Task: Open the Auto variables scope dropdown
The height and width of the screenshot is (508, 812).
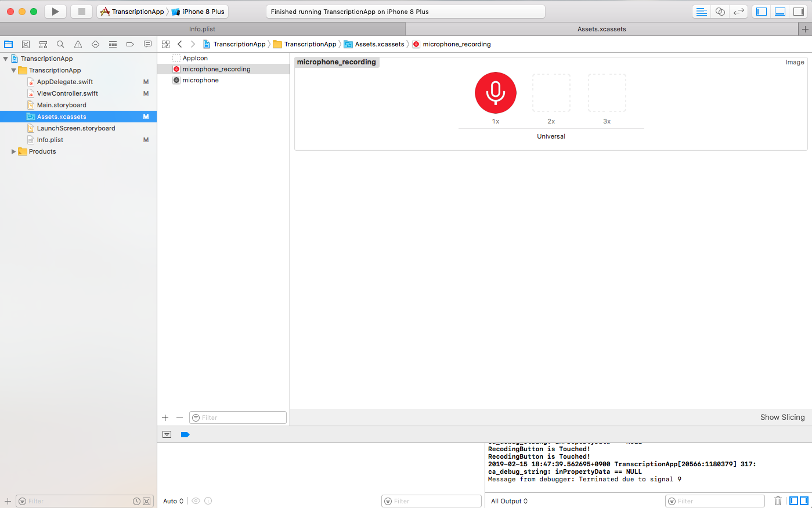Action: pyautogui.click(x=174, y=501)
